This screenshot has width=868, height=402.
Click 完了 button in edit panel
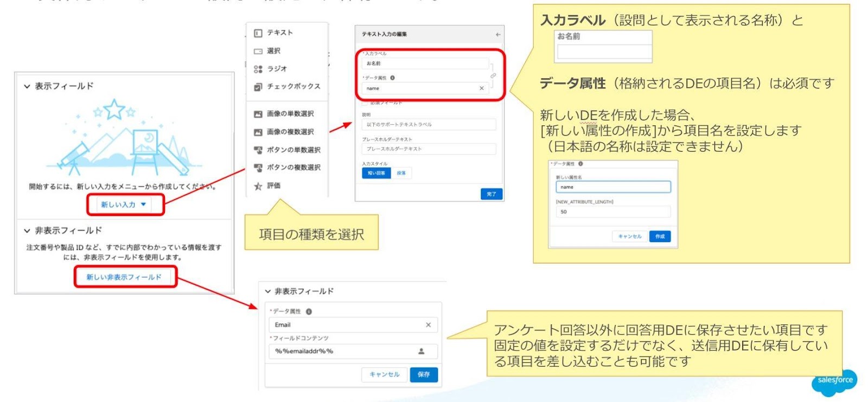(x=492, y=194)
